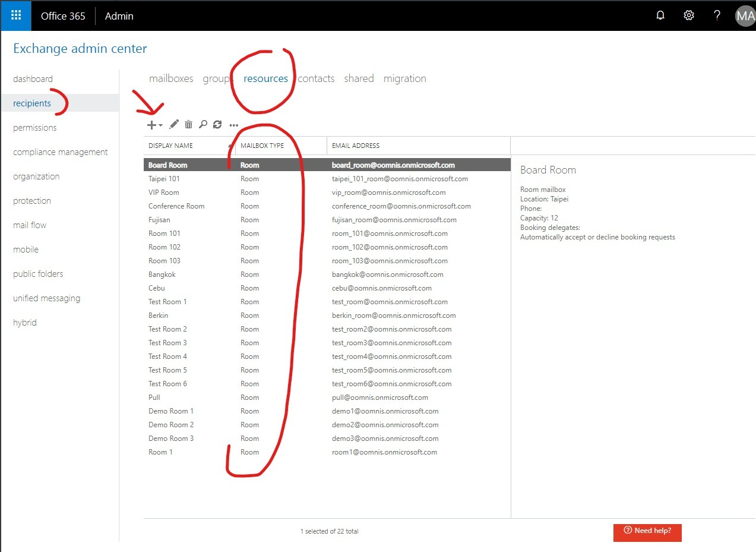Select the Demo Room 3 row

(x=327, y=439)
